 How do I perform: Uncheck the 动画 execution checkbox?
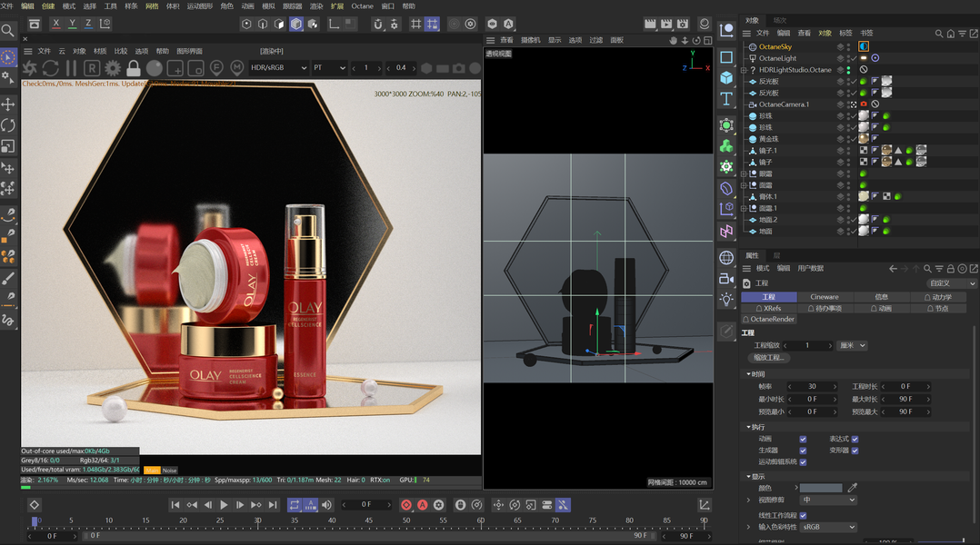(803, 439)
